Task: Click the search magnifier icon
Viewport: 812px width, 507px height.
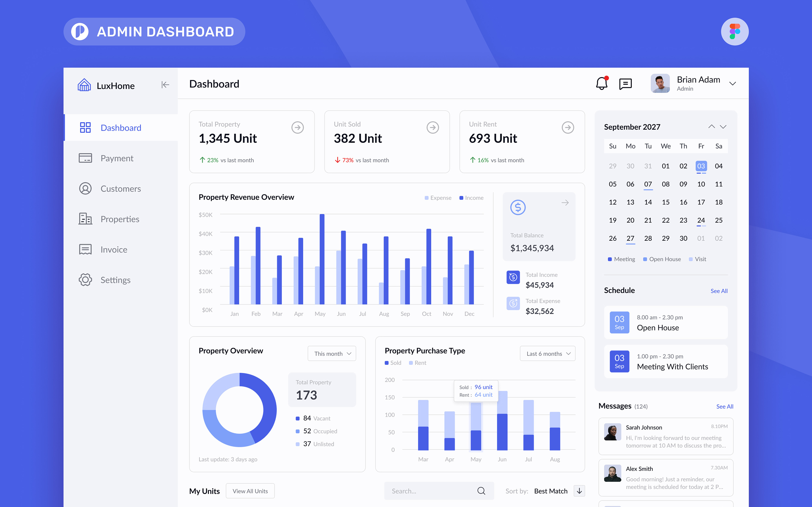Action: [x=481, y=491]
